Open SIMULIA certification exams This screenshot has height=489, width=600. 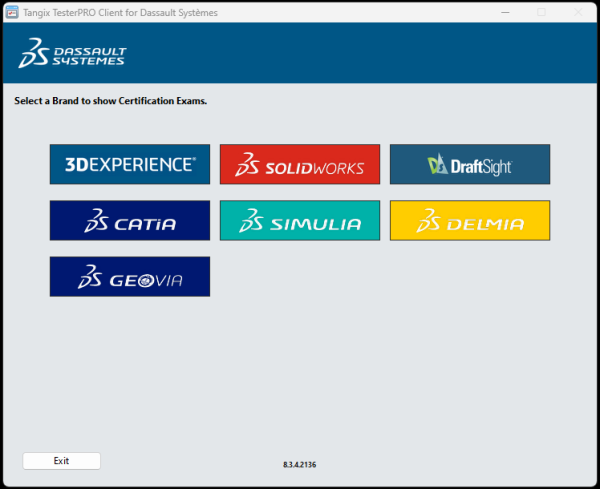click(x=300, y=220)
